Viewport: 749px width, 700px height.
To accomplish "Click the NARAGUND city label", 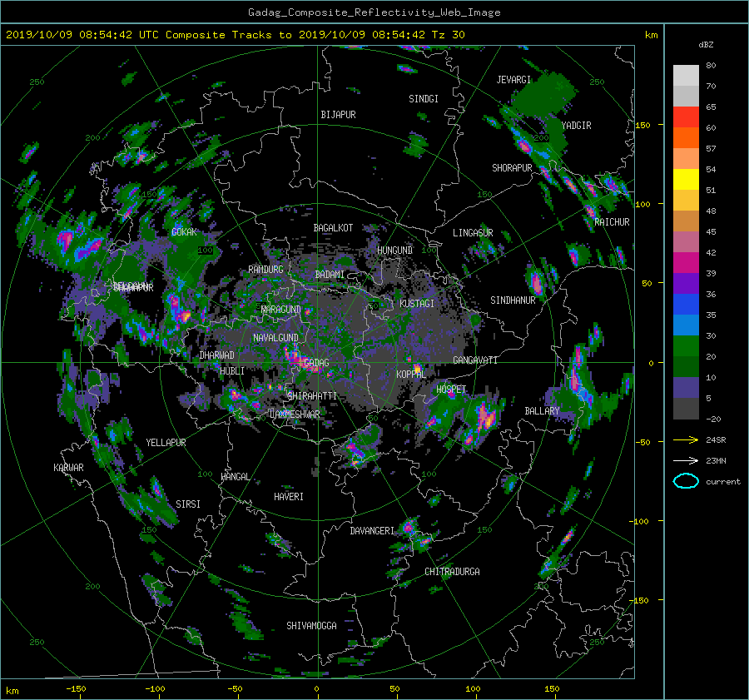I will coord(281,310).
